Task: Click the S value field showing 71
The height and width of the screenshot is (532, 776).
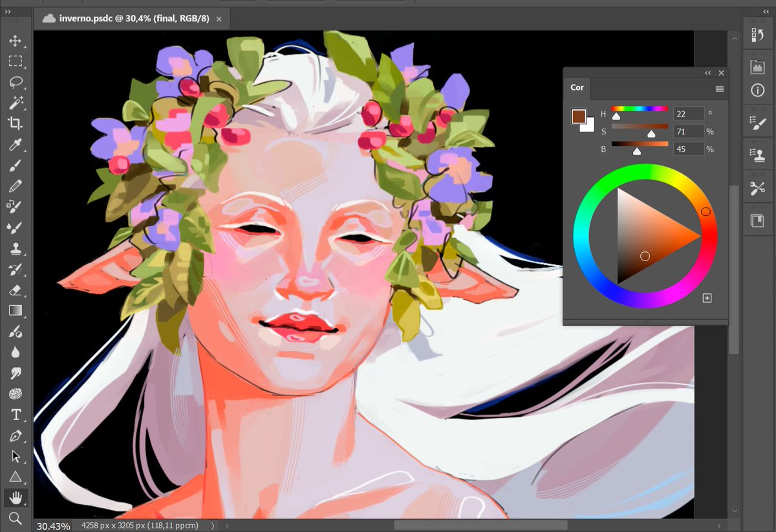Action: tap(689, 131)
